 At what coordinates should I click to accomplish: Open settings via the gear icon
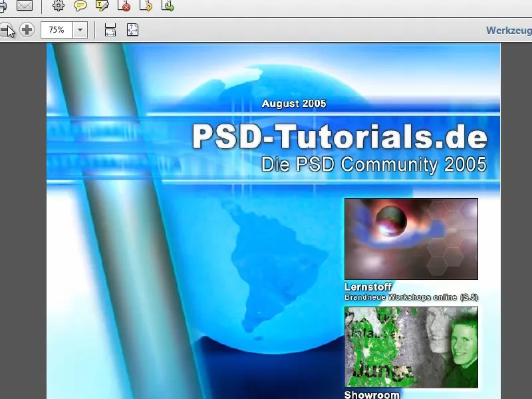pos(59,6)
